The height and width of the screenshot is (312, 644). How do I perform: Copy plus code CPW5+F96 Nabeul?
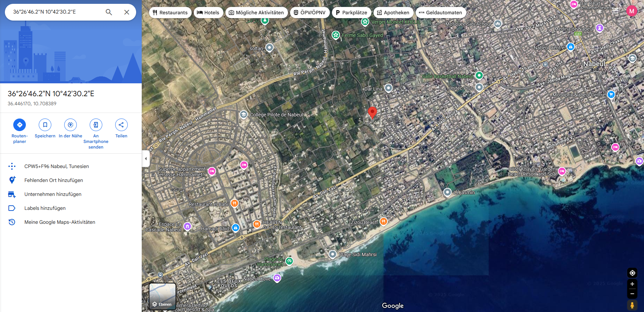point(71,166)
